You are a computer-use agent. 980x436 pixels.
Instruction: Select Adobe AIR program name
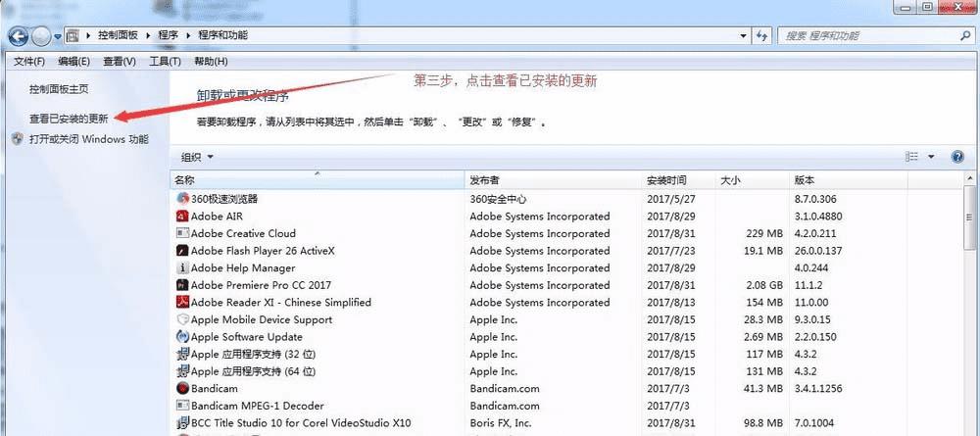coord(217,217)
